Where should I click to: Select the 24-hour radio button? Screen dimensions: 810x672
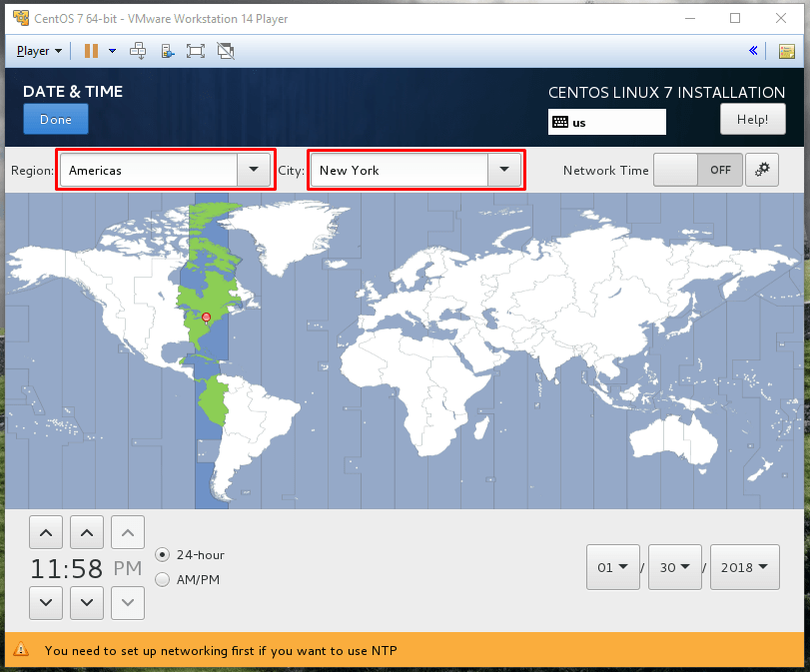tap(162, 555)
